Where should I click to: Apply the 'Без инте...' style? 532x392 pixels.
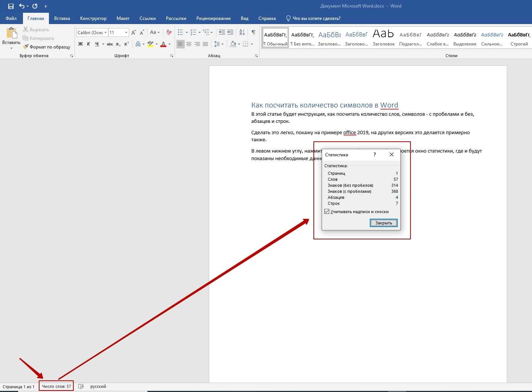coord(302,38)
